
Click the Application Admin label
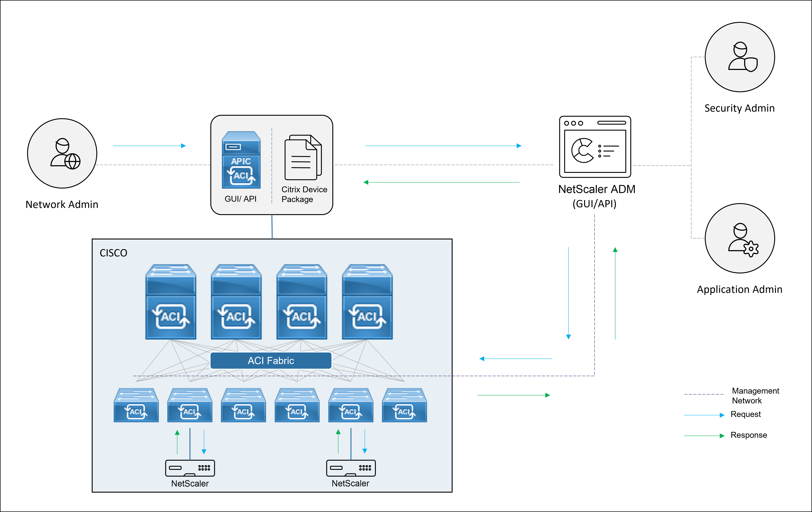click(x=740, y=289)
